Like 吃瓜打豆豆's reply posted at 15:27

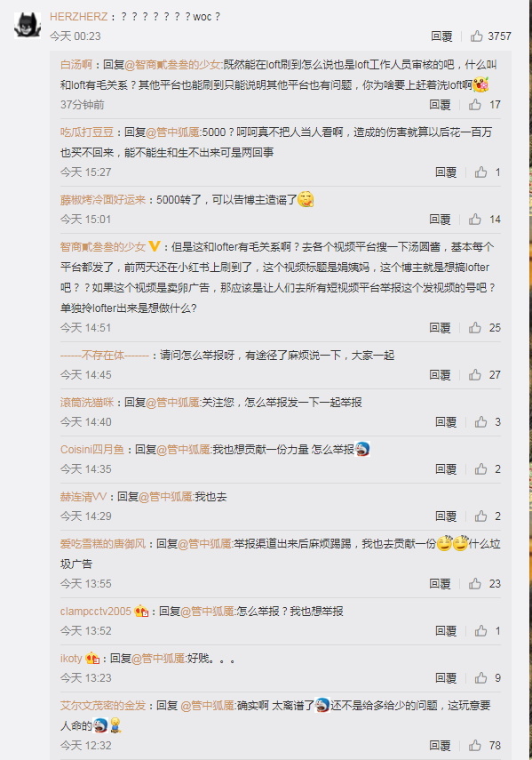click(480, 172)
